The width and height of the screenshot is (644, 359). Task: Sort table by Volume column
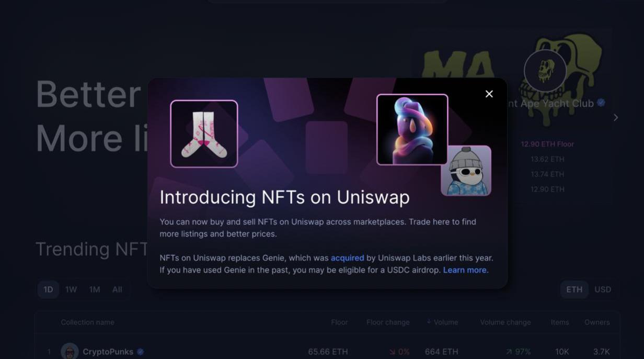click(442, 322)
